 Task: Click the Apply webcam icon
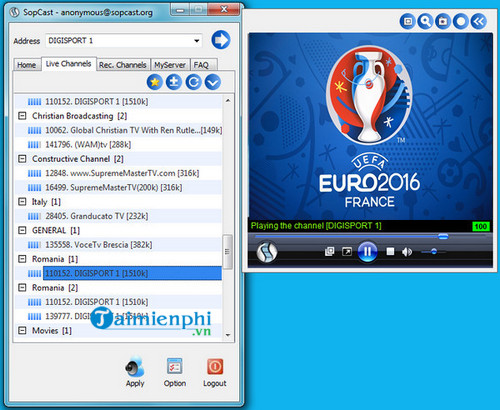click(135, 366)
